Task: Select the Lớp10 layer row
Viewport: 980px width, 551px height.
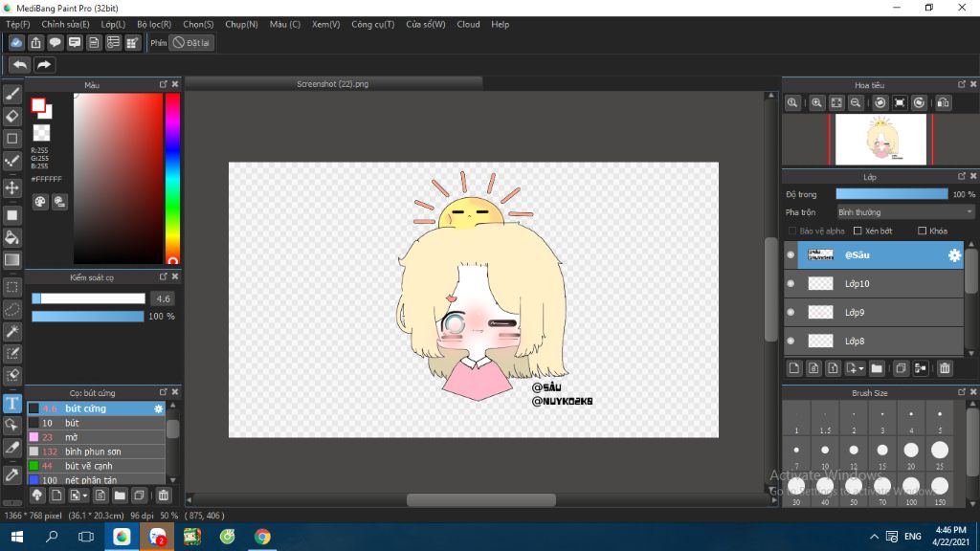Action: (x=874, y=283)
